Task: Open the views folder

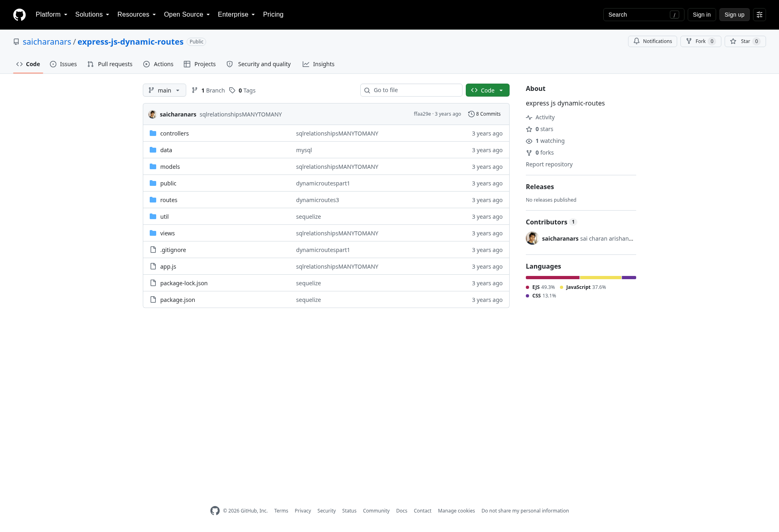Action: pyautogui.click(x=168, y=233)
